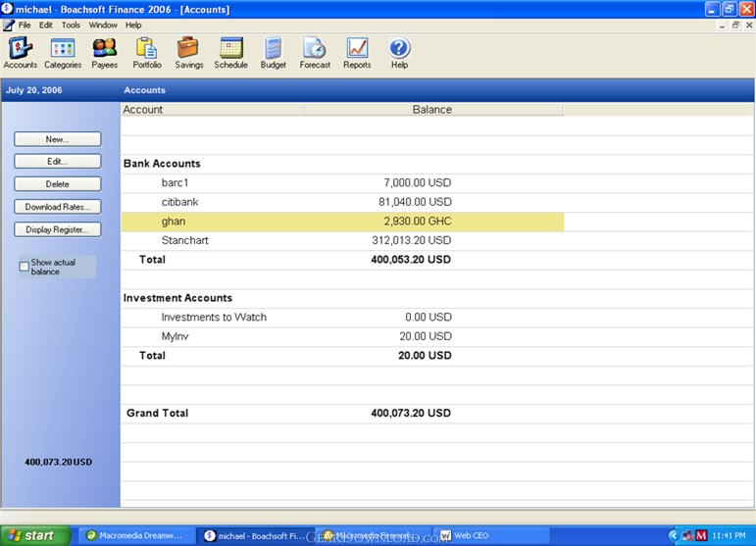
Task: Open the Edit menu
Action: click(46, 25)
